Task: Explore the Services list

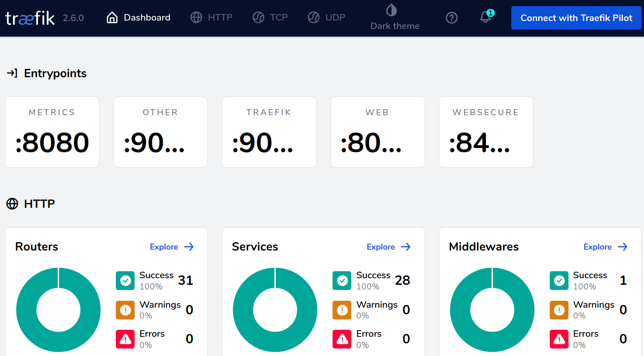Action: [x=388, y=247]
